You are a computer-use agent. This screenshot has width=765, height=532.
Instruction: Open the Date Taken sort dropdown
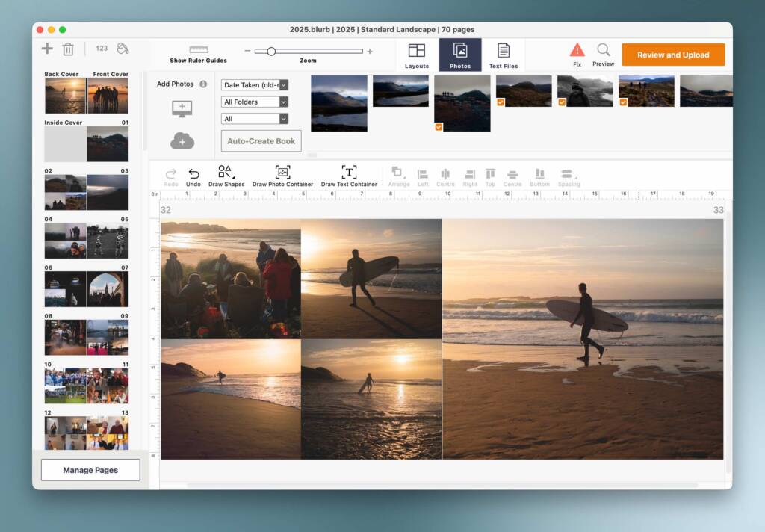[x=255, y=85]
